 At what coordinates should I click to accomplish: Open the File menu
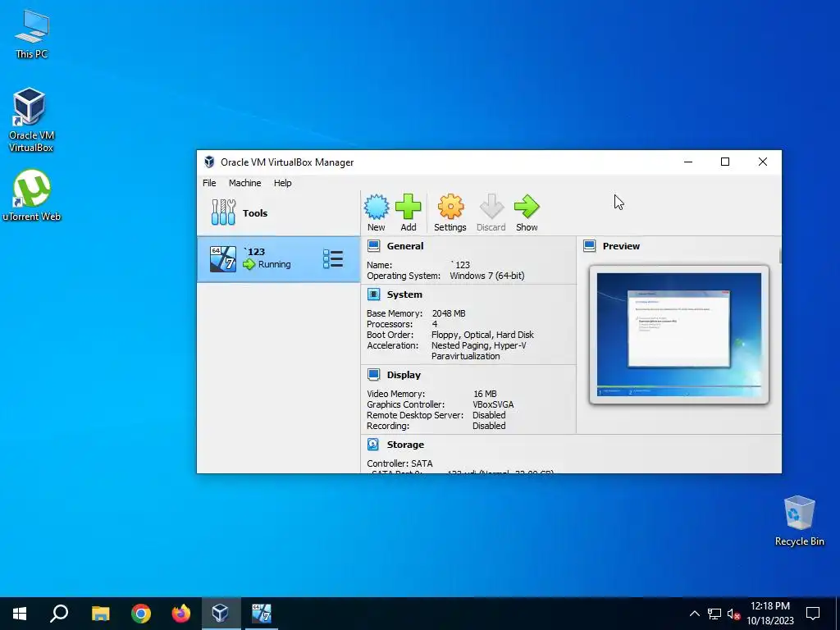click(x=209, y=183)
